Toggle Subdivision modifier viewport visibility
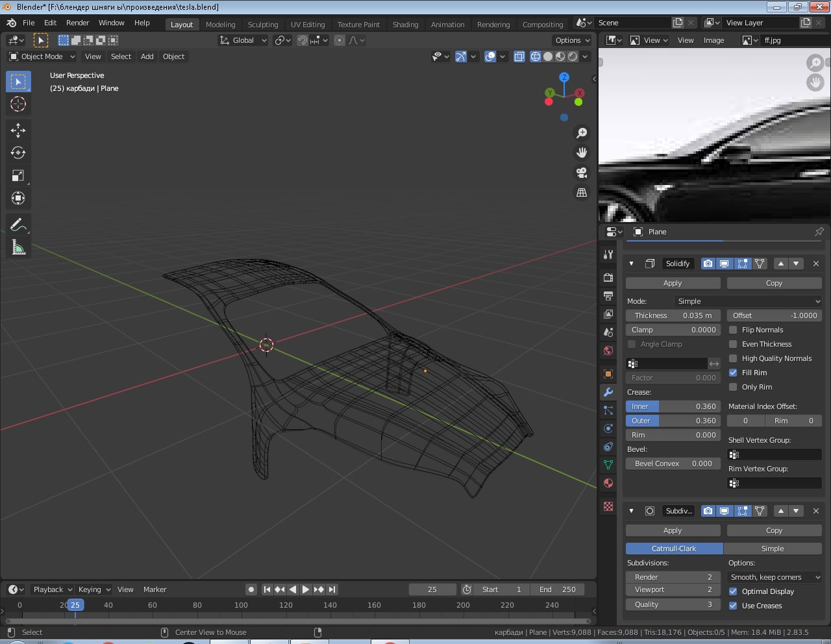Screen dimensions: 831x644 (725, 511)
